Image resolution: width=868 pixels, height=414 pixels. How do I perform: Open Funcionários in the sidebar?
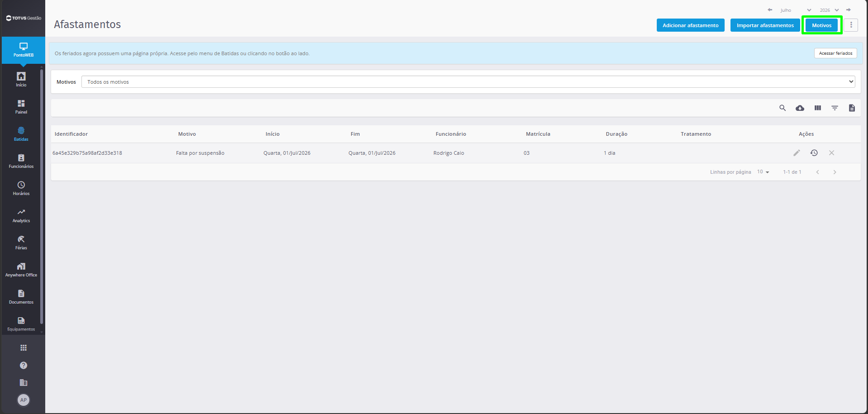(x=21, y=161)
